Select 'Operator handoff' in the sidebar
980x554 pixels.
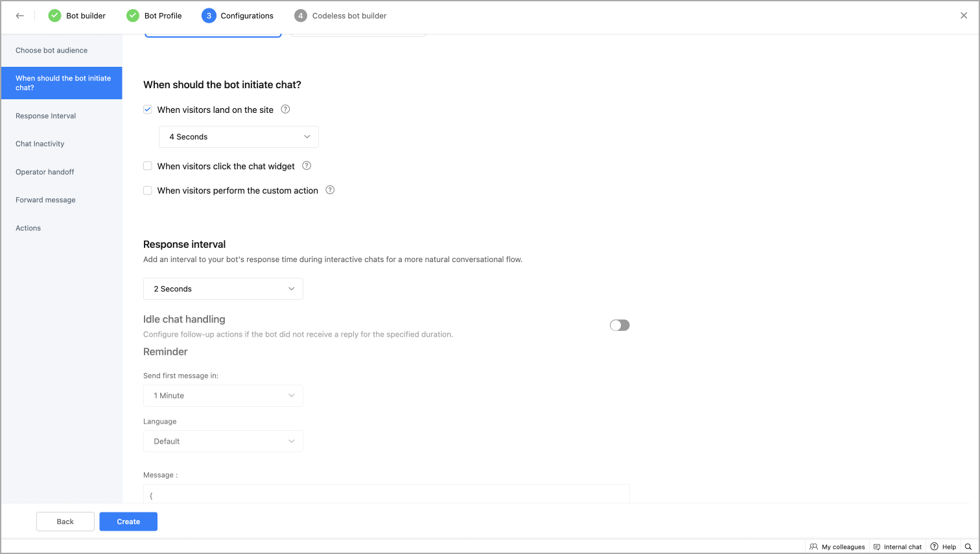(45, 172)
